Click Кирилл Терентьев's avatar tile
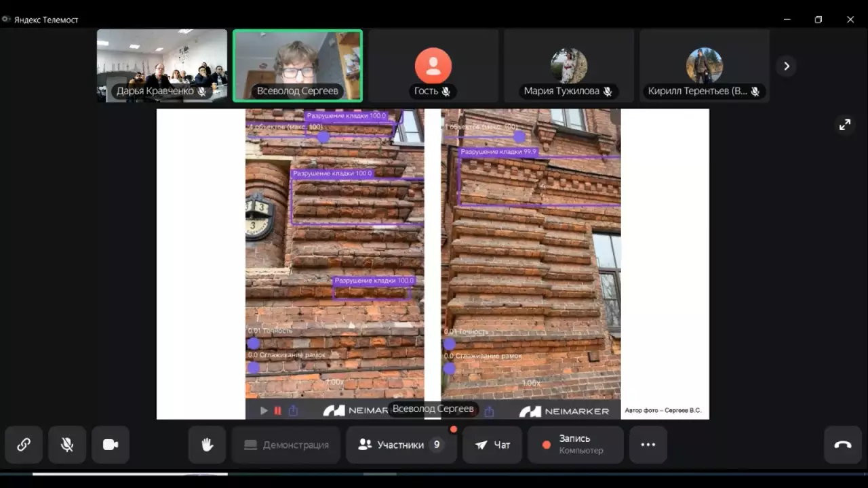The width and height of the screenshot is (868, 488). click(x=704, y=66)
